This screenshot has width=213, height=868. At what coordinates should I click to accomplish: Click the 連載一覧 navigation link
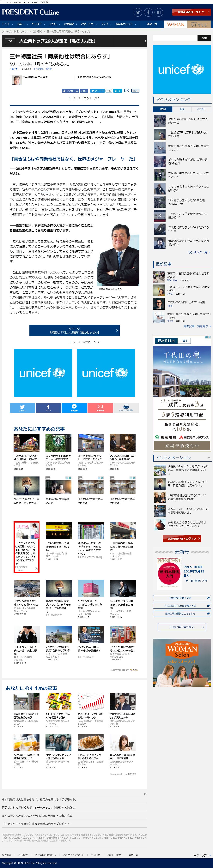[x=152, y=24]
